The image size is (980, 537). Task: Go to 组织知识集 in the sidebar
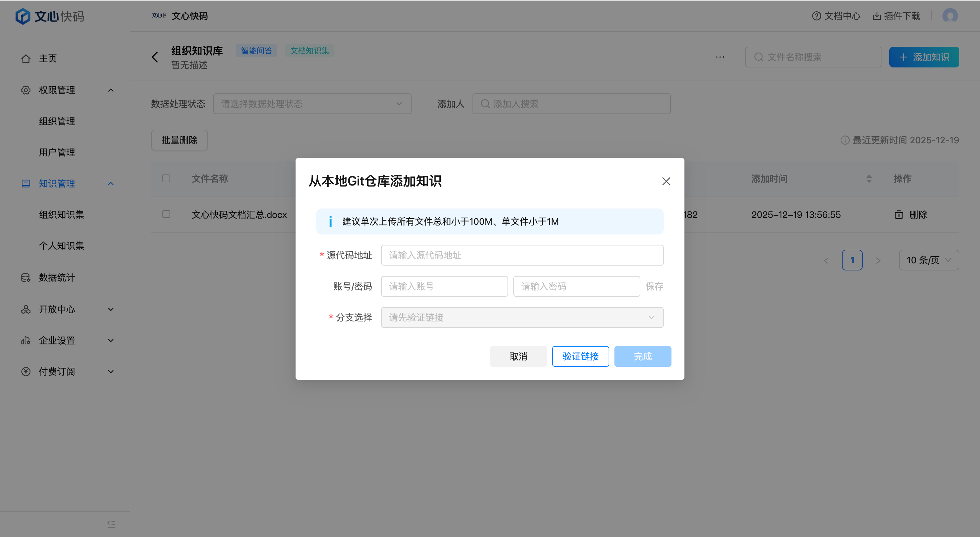[x=61, y=215]
